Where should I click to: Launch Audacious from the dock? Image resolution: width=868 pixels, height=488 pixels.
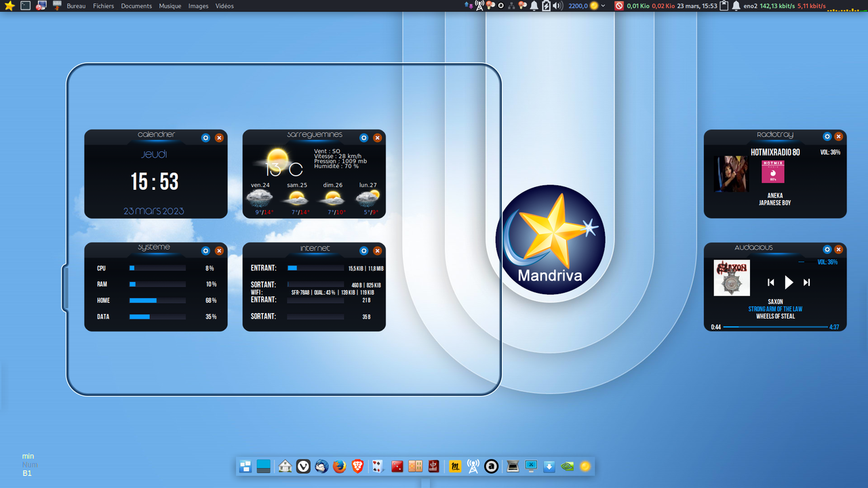click(x=492, y=466)
